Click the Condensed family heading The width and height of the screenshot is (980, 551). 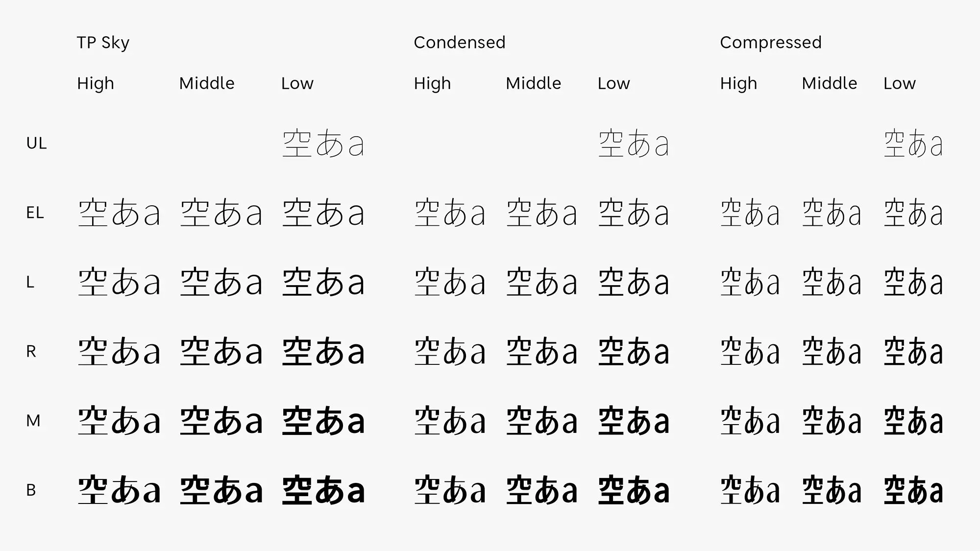click(459, 43)
